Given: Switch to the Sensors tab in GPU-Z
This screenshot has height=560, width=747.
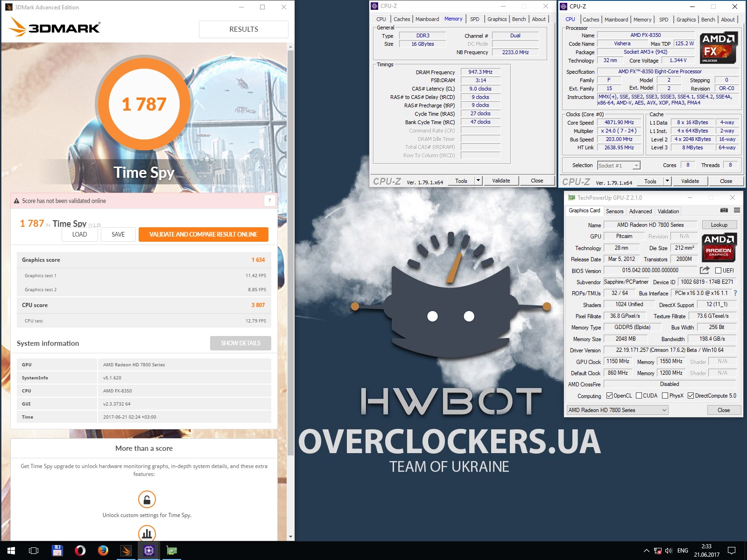Looking at the screenshot, I should [614, 211].
